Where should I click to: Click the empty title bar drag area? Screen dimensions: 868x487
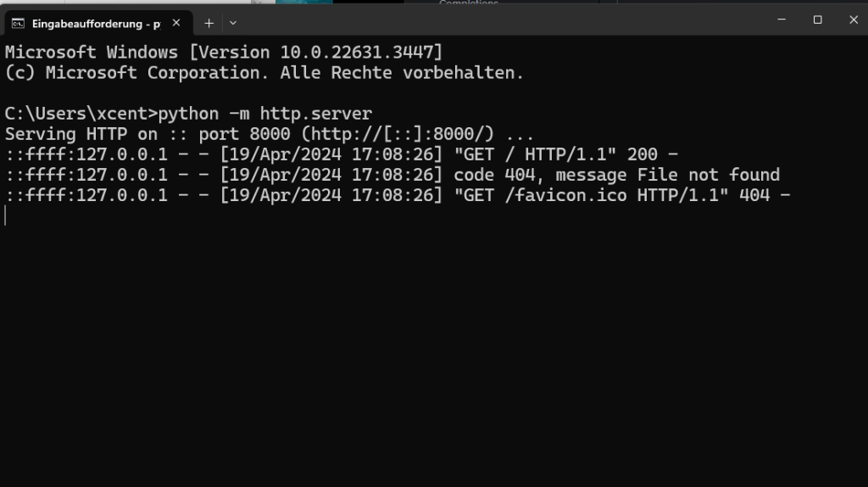(498, 21)
